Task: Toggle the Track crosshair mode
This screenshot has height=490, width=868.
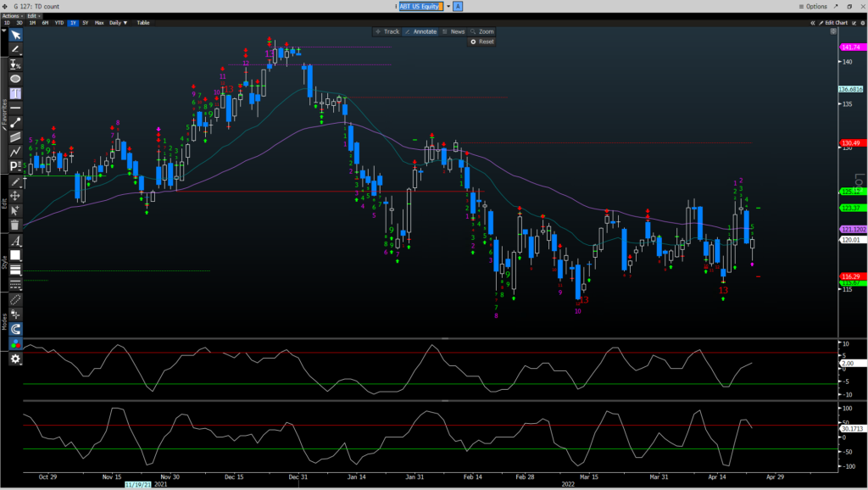Action: coord(387,31)
